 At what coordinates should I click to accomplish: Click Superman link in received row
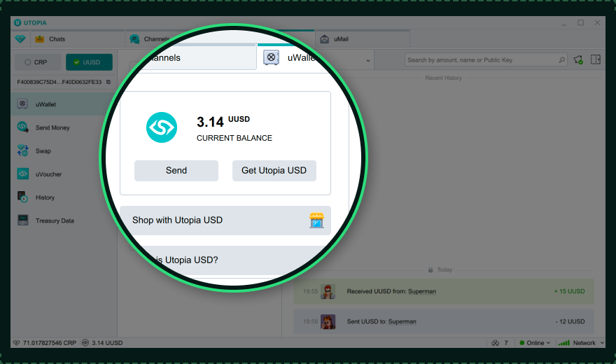(x=422, y=291)
